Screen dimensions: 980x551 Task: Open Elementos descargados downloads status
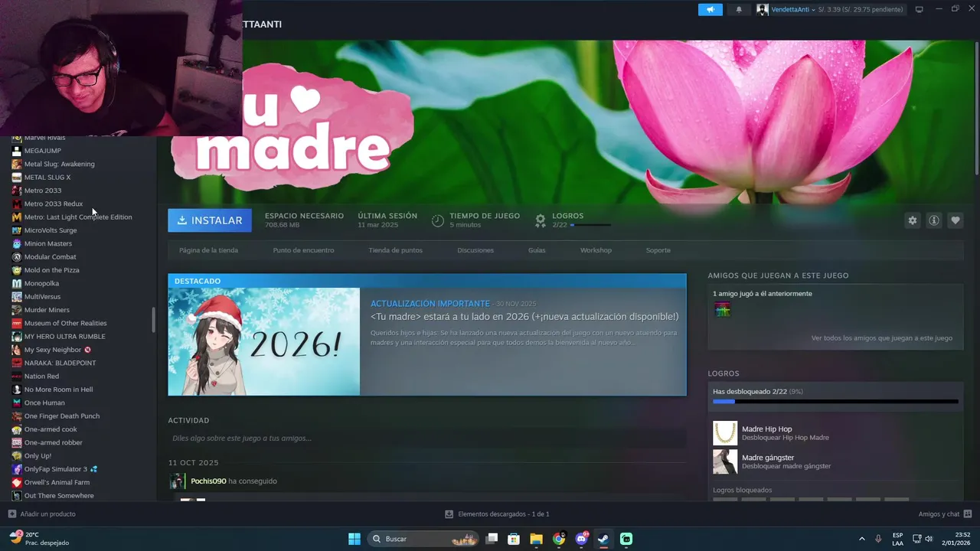[x=497, y=514]
